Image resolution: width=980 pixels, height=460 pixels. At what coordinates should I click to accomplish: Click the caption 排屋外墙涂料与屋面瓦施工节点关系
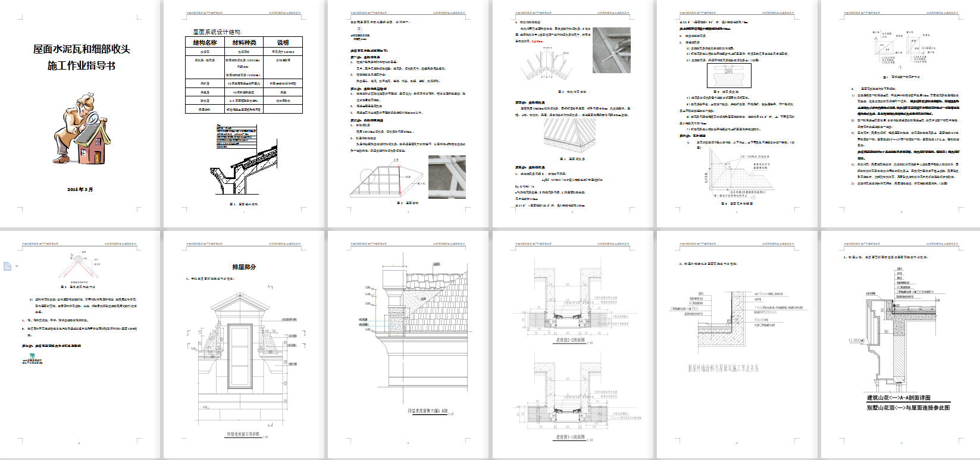pyautogui.click(x=723, y=368)
